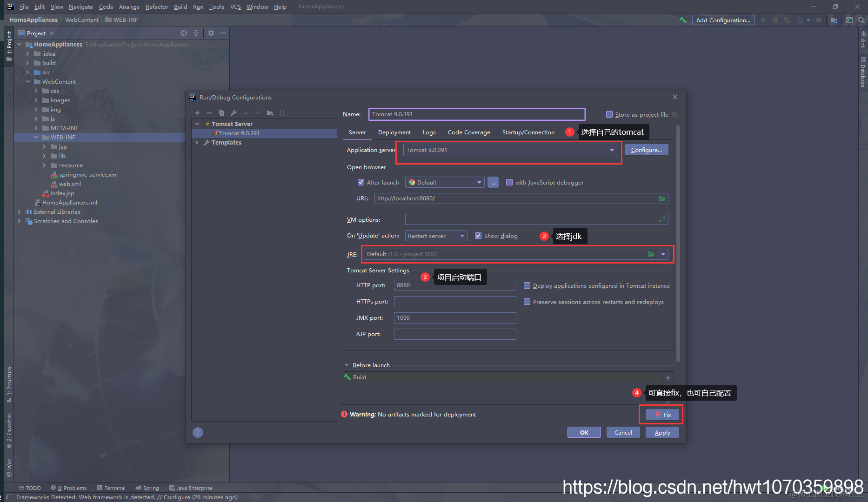868x502 pixels.
Task: Click the JMX port field
Action: pos(455,318)
